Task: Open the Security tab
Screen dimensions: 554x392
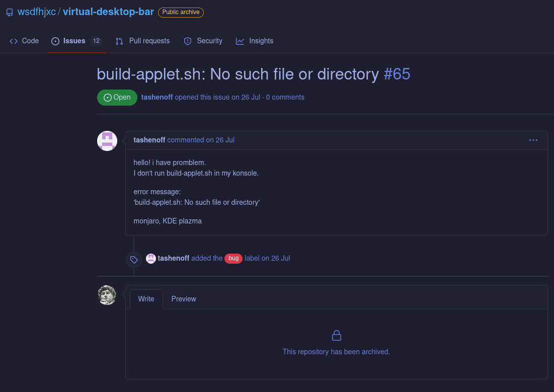Action: point(203,41)
